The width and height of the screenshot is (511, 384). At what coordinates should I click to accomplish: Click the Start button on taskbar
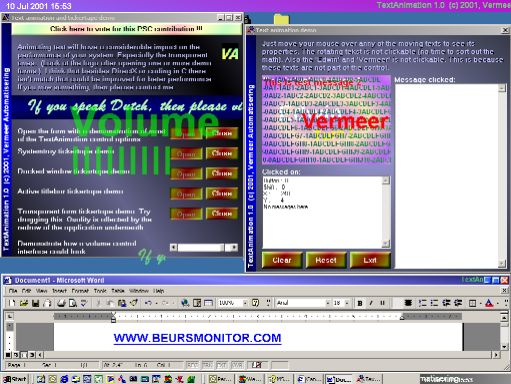[15, 379]
